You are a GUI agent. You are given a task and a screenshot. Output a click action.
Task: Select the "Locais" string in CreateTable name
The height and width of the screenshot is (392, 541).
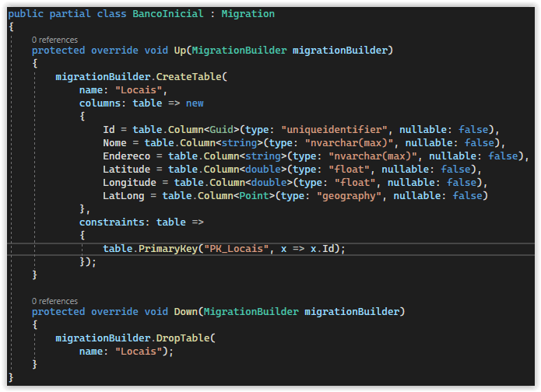tap(139, 90)
